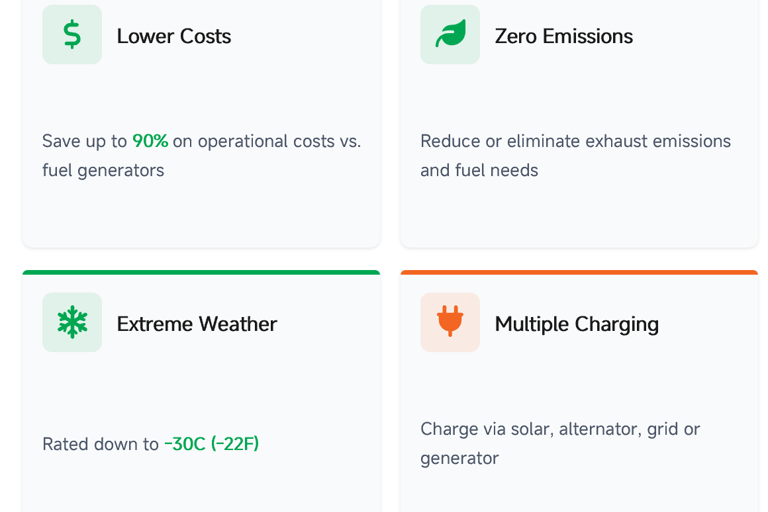Click the orange plug Multiple Charging icon
768x512 pixels.
click(450, 322)
